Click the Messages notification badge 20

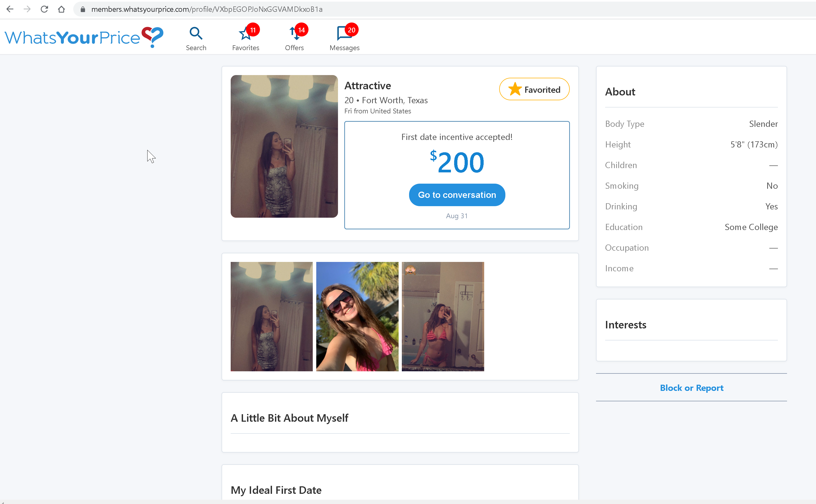[x=351, y=30]
